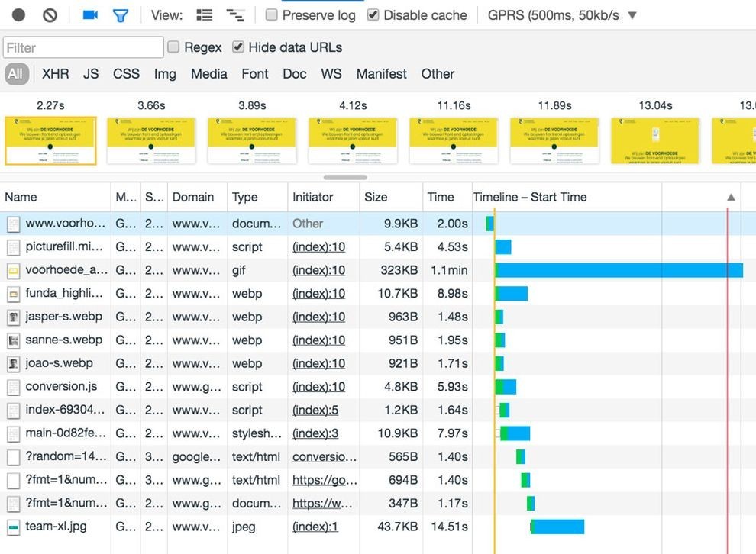This screenshot has width=756, height=554.
Task: Enable the Preserve log checkbox
Action: coord(271,15)
